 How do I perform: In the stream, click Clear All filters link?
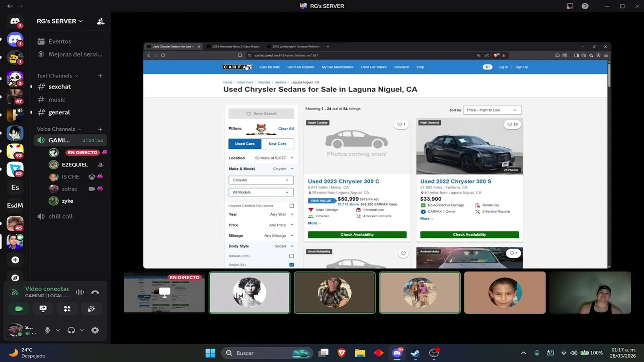pyautogui.click(x=286, y=129)
